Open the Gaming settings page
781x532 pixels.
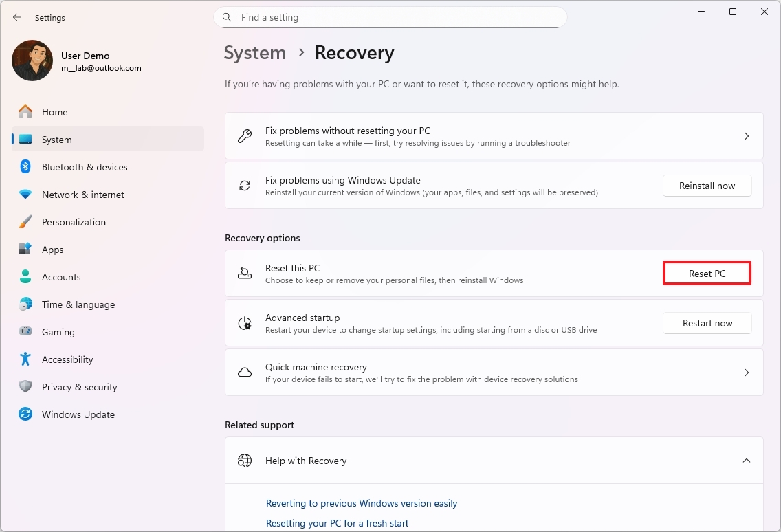pyautogui.click(x=58, y=332)
